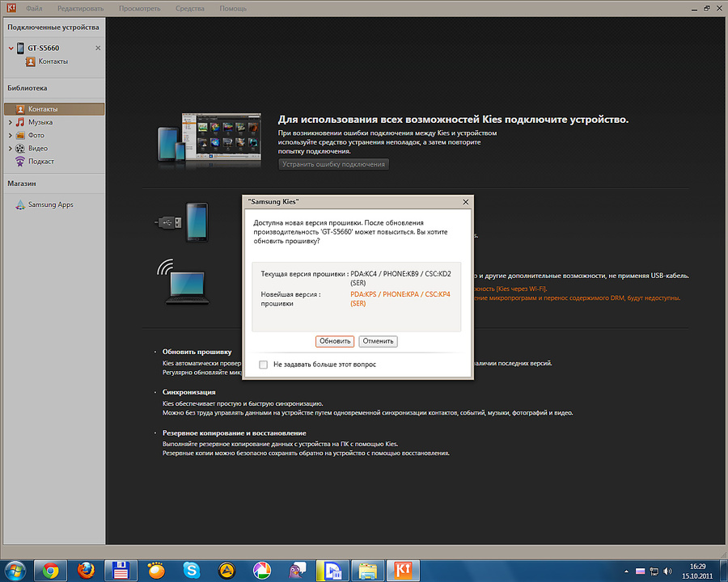Viewport: 728px width, 582px height.
Task: Click the newest firmware version PDA:KPS text
Action: (400, 299)
